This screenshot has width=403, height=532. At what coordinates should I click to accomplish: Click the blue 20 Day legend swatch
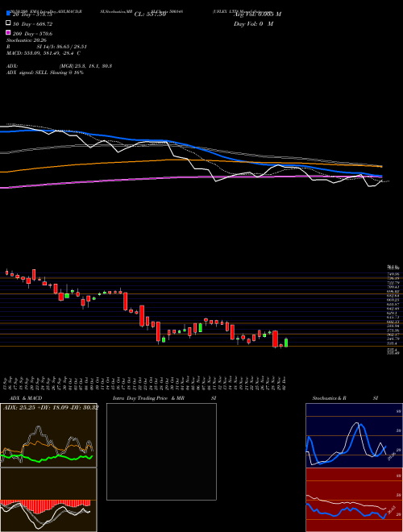pos(8,14)
